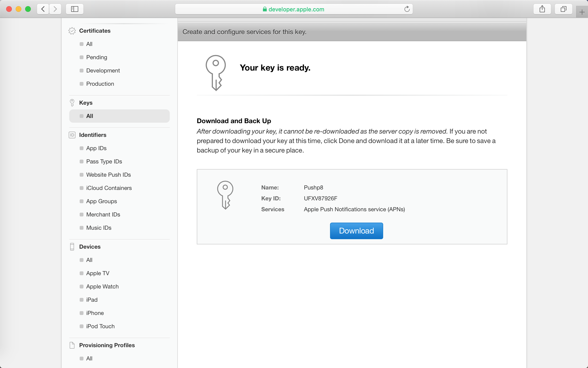Click the Certificates seal icon
Viewport: 588px width, 368px height.
pos(72,31)
